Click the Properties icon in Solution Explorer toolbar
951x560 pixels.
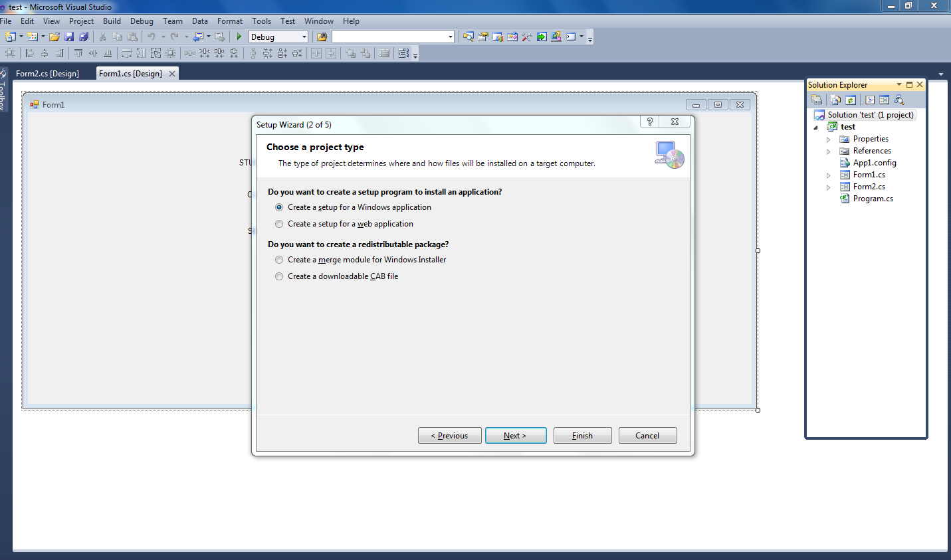point(816,100)
